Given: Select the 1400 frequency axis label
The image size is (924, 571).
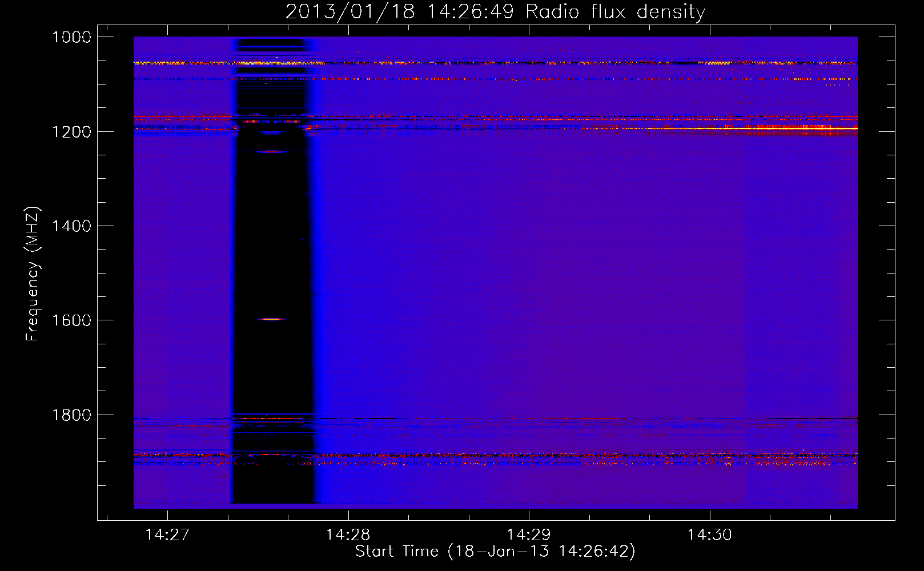Looking at the screenshot, I should click(x=71, y=226).
